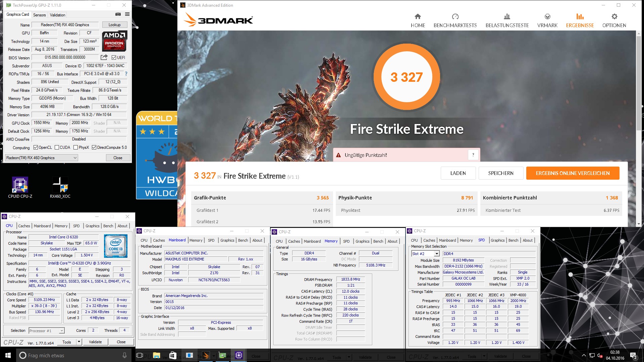Screen dimensions: 644x362
Task: Open Caches tab in CPU-Z CPU window
Action: coord(24,226)
